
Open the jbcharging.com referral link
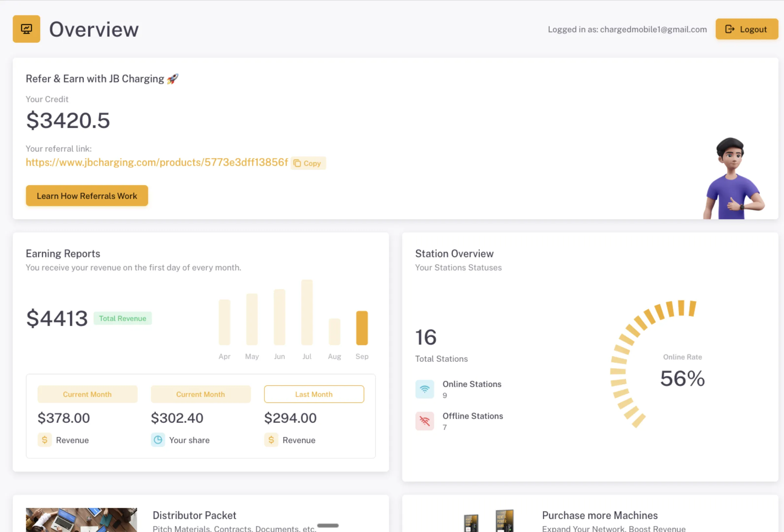pyautogui.click(x=157, y=162)
